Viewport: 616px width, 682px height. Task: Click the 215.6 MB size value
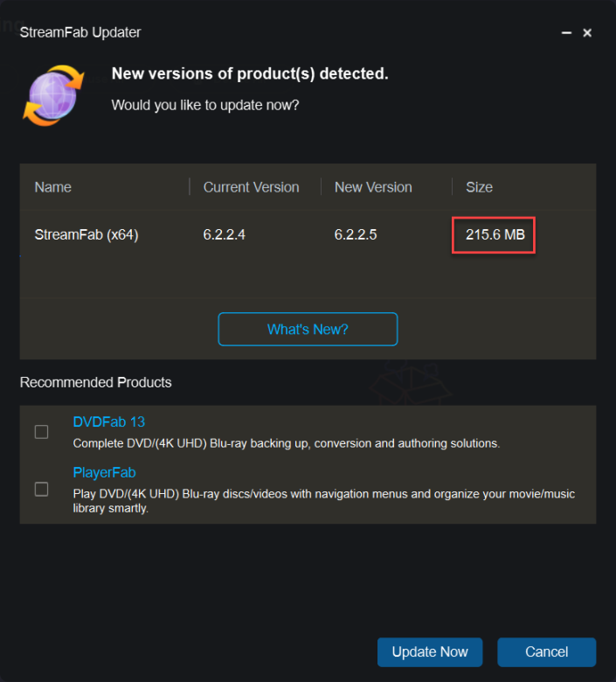[495, 234]
